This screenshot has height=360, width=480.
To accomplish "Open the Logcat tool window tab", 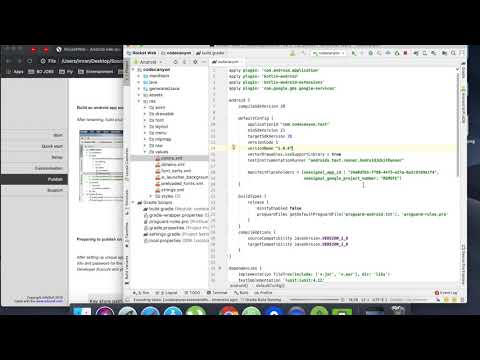I will coord(166,293).
